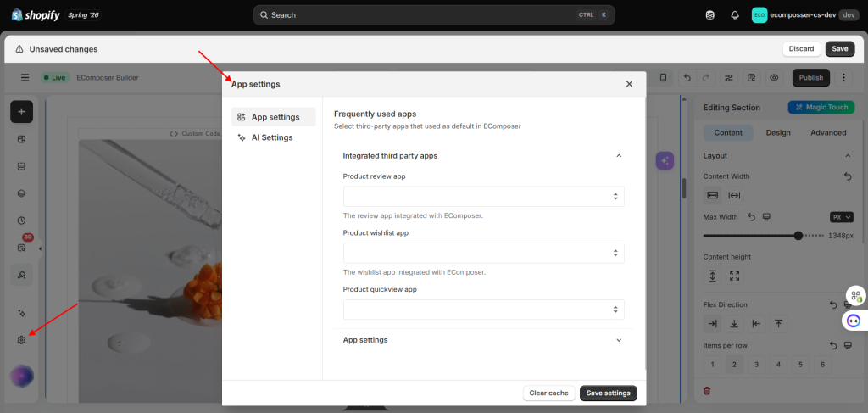
Task: Switch to AI Settings tab
Action: tap(274, 138)
